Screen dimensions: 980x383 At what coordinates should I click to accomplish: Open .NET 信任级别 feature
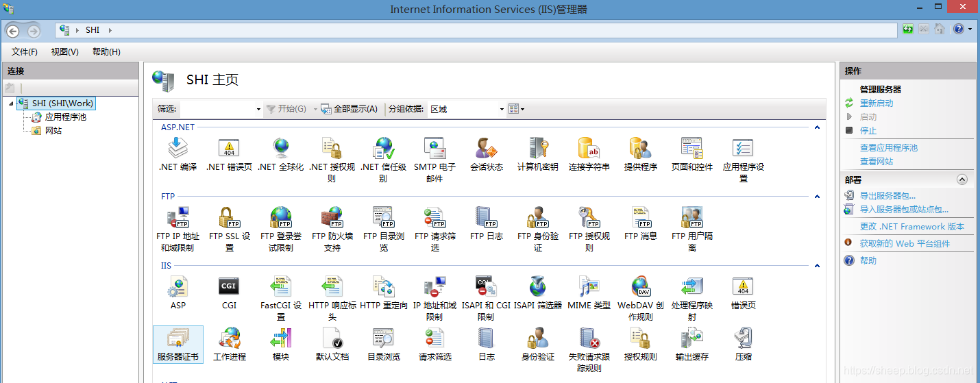384,160
